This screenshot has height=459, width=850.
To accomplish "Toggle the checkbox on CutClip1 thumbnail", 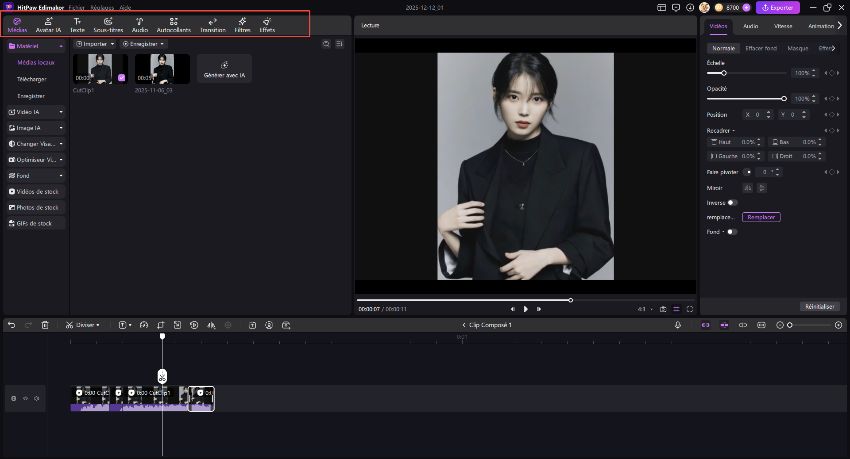I will [x=122, y=77].
